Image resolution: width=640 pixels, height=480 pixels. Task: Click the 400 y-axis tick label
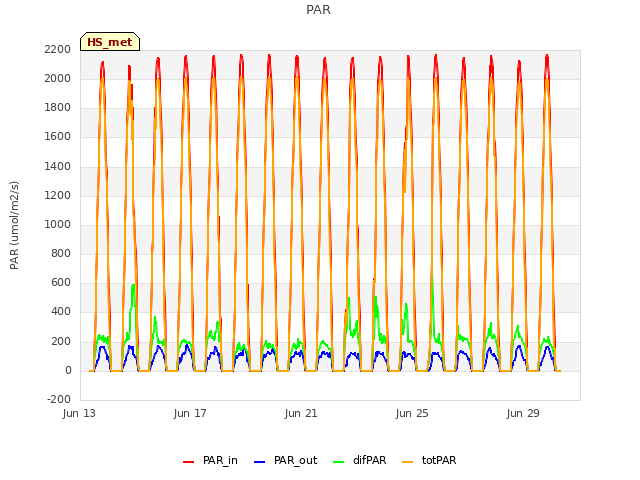click(61, 312)
